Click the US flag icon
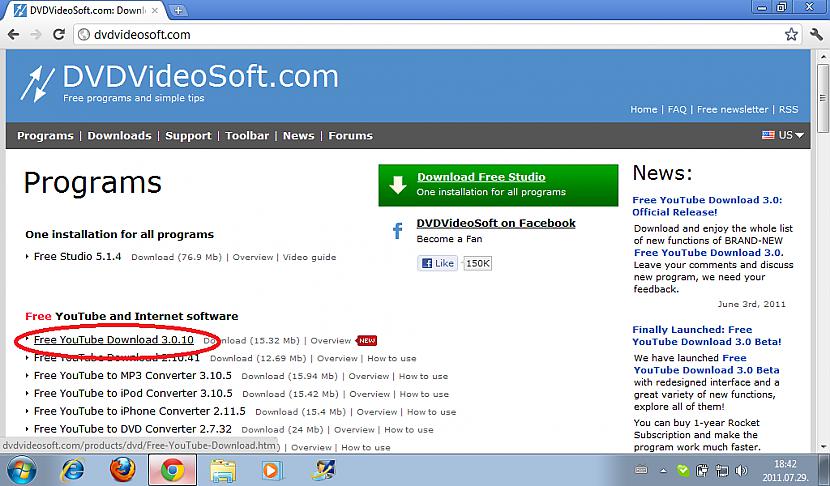 pos(768,135)
